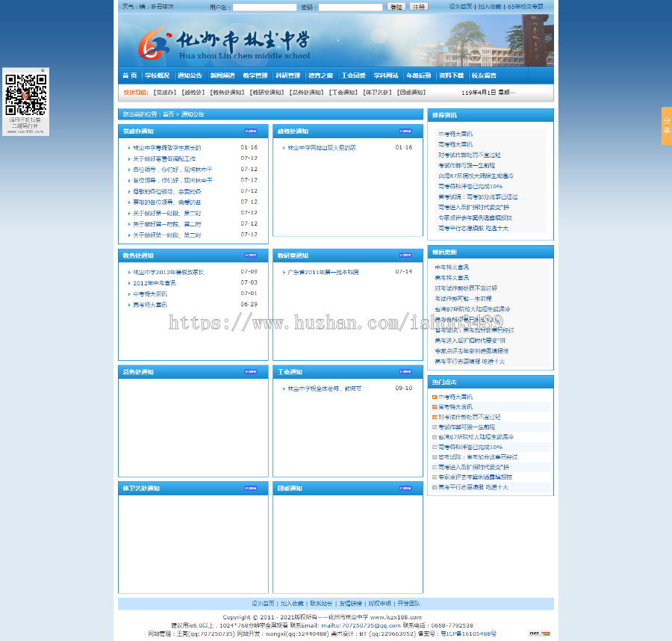The image size is (672, 641).
Task: Close the floating QR code panel
Action: (43, 70)
